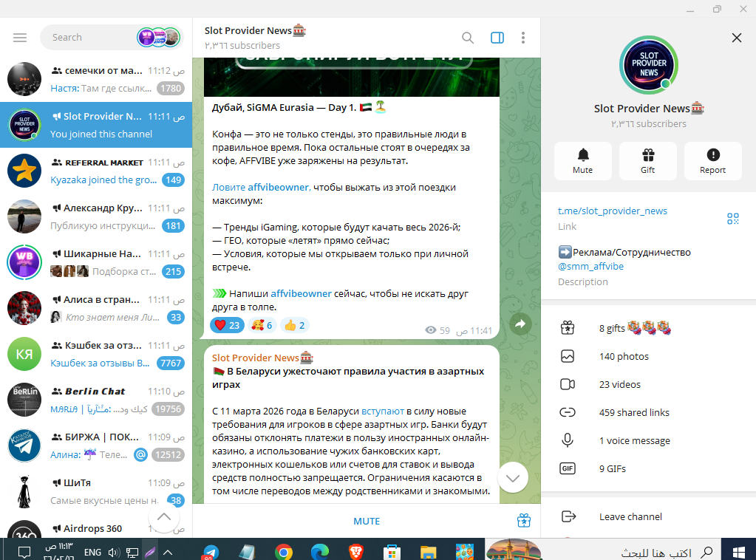
Task: Open the Александр Кру... channel chat
Action: pyautogui.click(x=96, y=216)
